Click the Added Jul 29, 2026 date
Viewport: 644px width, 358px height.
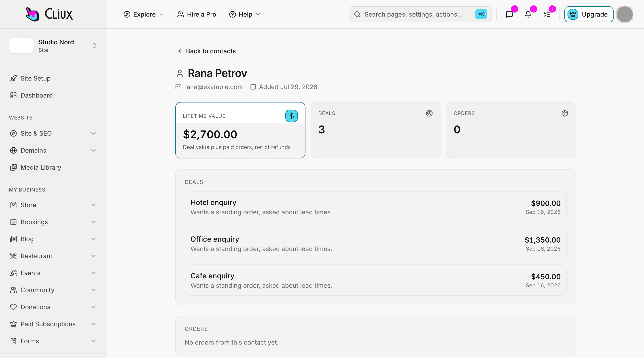coord(288,87)
